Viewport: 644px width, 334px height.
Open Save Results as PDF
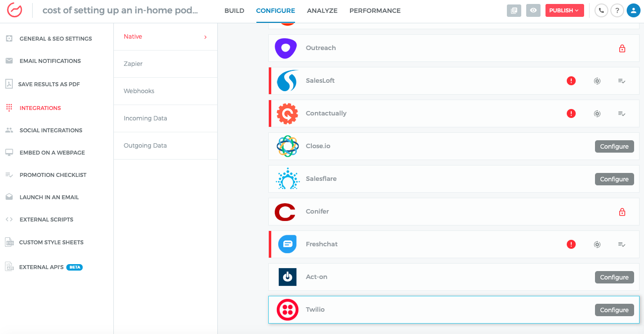click(x=49, y=84)
